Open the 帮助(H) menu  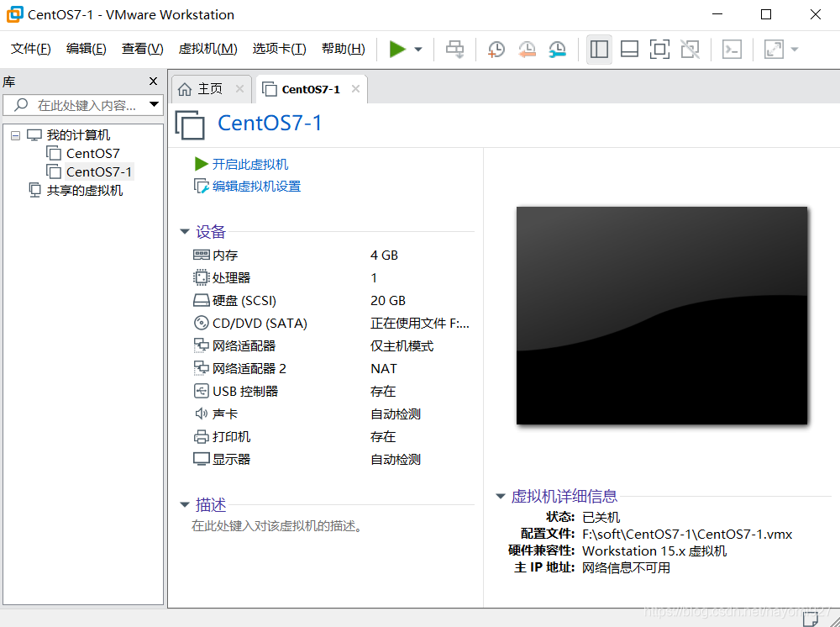click(344, 49)
